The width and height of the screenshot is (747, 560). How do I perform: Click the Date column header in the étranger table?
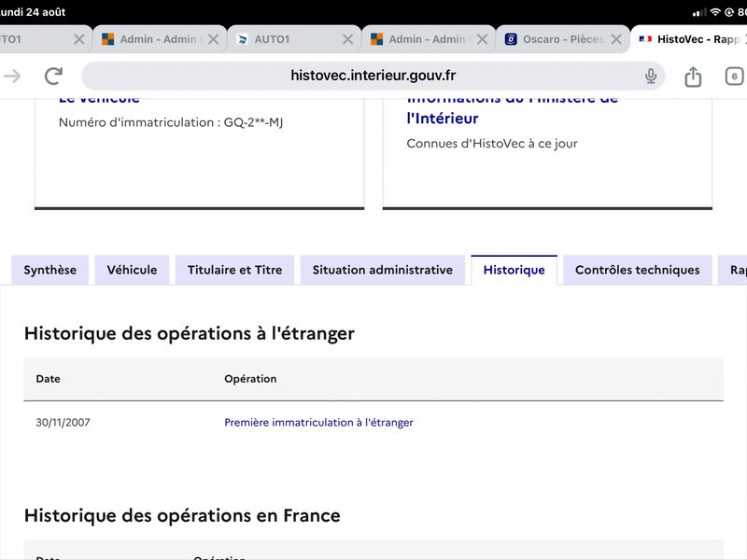[49, 379]
